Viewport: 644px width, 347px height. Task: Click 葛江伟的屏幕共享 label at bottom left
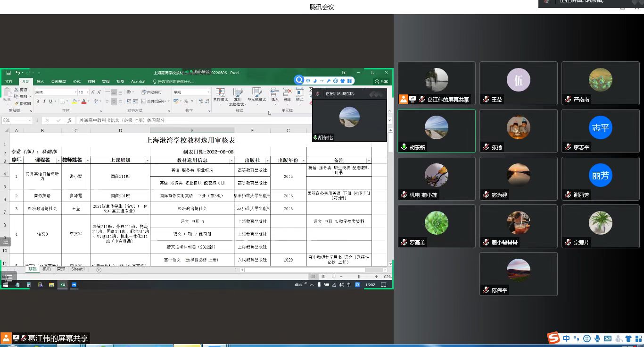click(x=58, y=338)
